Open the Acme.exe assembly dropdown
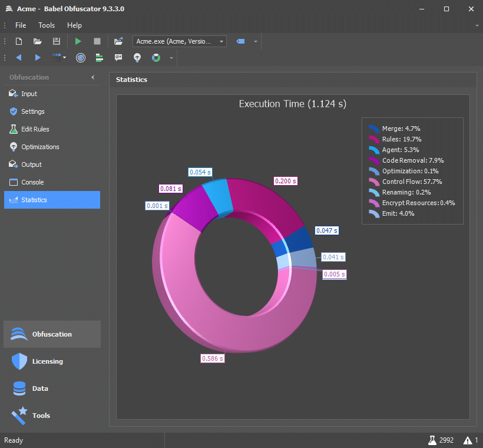 point(180,41)
